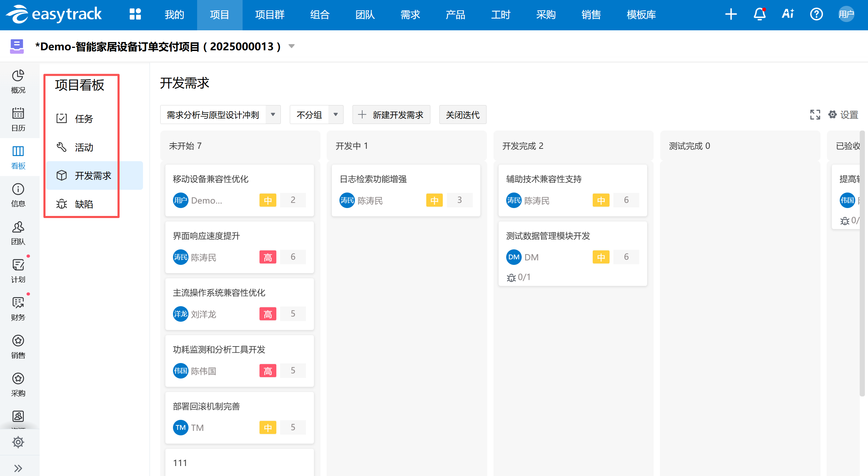Open the AI assistant icon

(788, 14)
